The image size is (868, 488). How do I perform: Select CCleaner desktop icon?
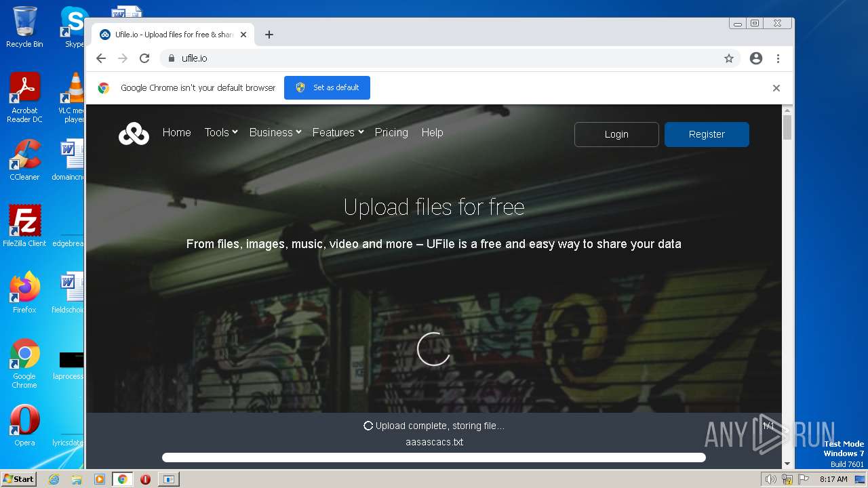24,160
